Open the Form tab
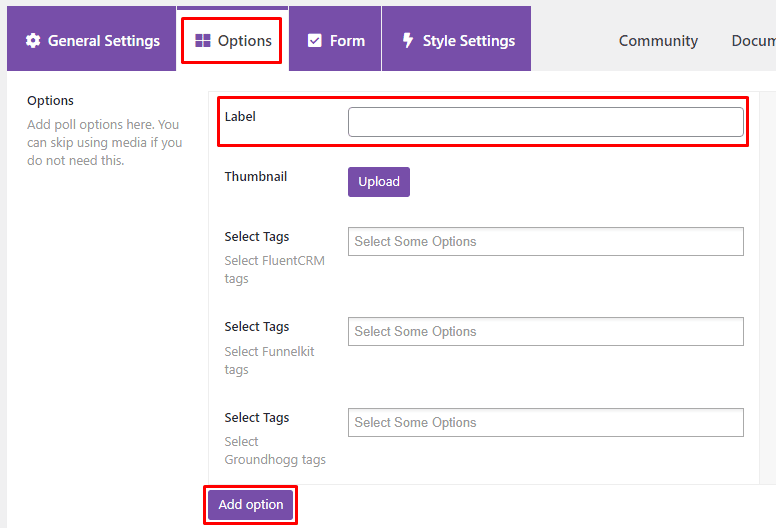This screenshot has width=776, height=528. tap(335, 39)
